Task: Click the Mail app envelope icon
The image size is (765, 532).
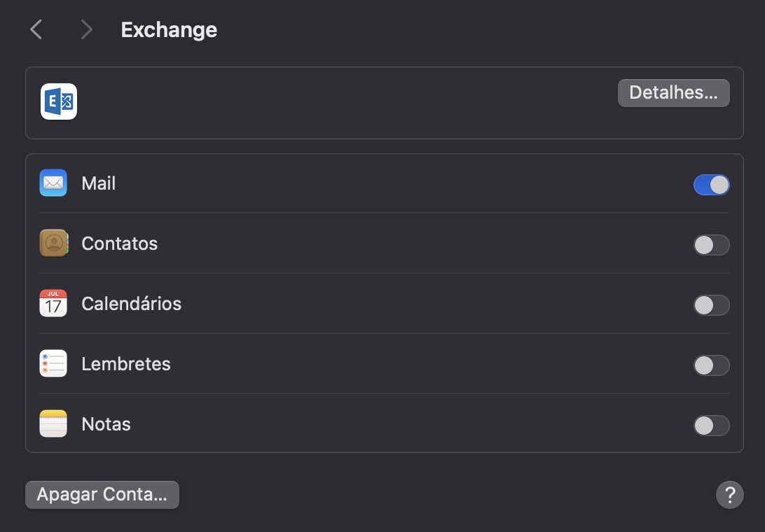Action: click(x=53, y=183)
